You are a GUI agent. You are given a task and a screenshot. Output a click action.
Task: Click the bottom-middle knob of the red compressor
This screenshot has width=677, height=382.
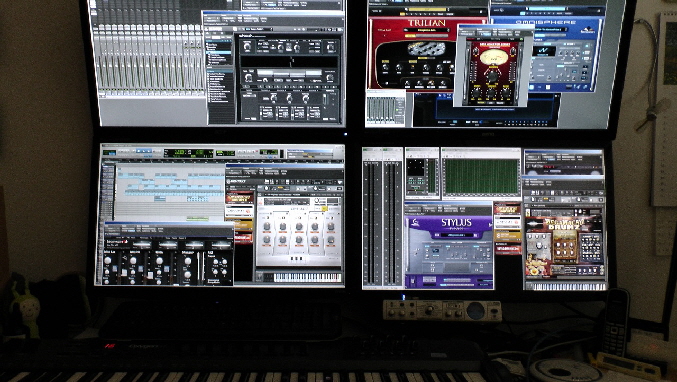coord(491,93)
